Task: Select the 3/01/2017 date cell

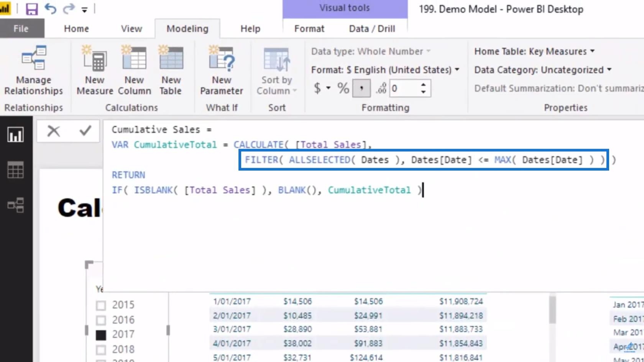Action: [232, 329]
